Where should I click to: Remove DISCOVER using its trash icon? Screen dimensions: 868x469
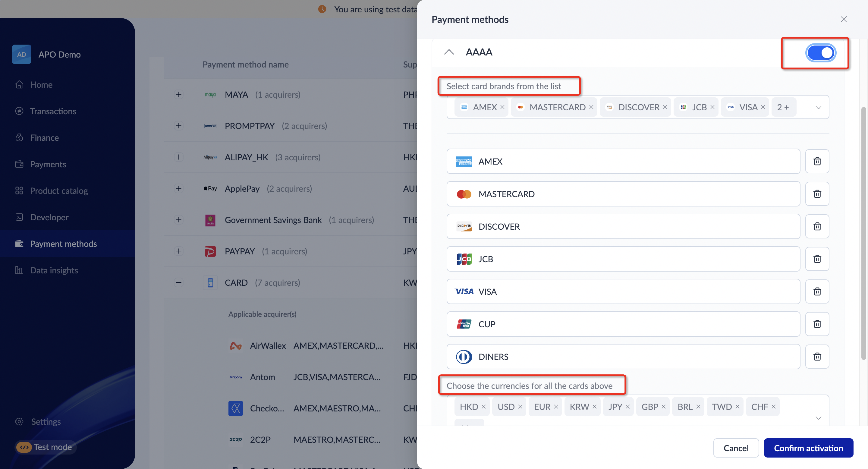(817, 226)
